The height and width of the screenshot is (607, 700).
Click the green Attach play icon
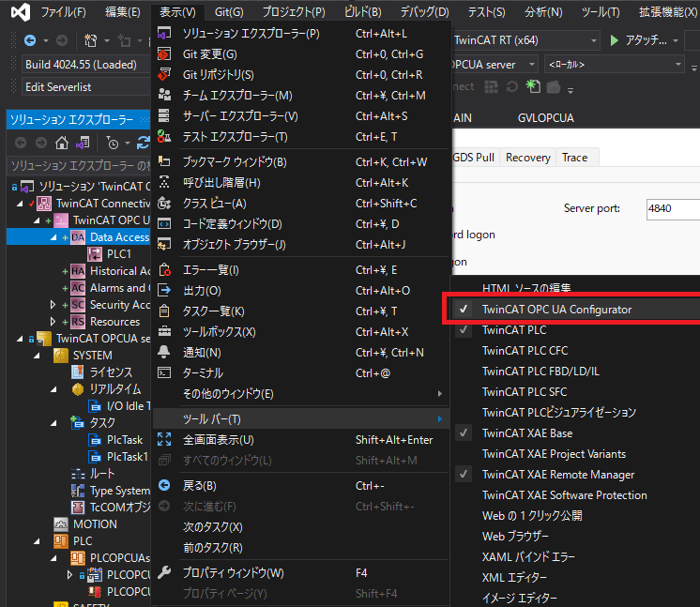[615, 40]
